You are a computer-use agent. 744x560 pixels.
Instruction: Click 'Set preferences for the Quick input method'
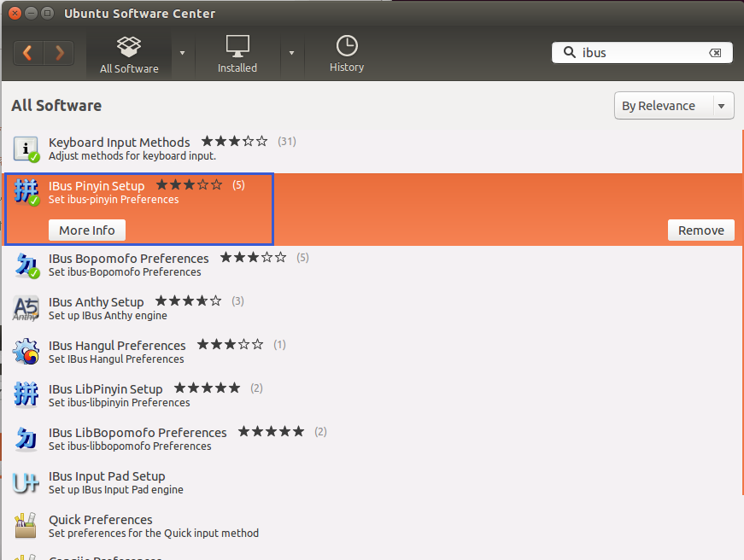pyautogui.click(x=154, y=534)
